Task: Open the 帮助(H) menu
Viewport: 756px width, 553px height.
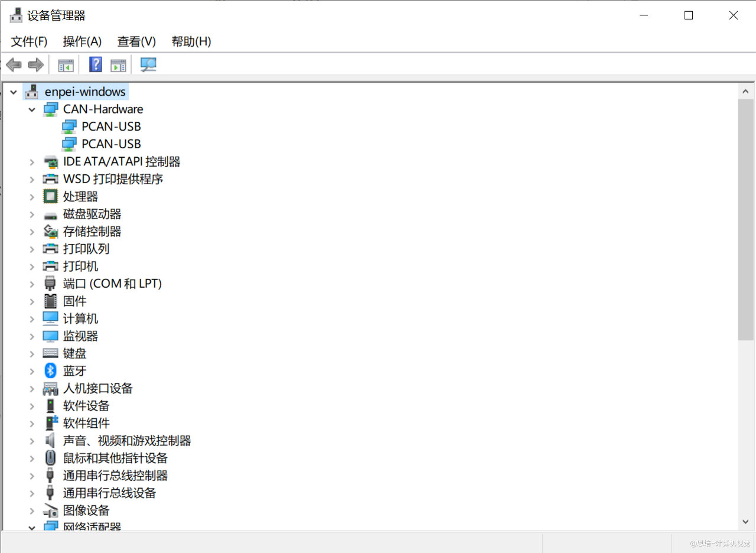Action: pos(191,41)
